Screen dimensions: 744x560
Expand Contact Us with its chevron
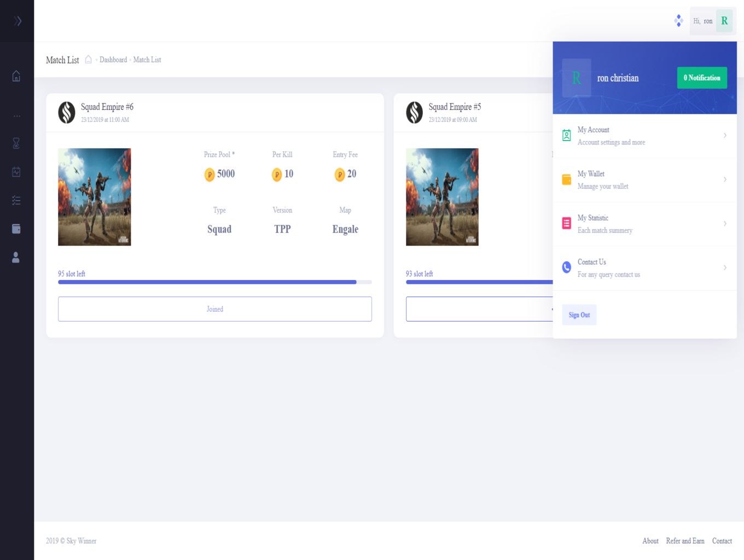pyautogui.click(x=725, y=267)
